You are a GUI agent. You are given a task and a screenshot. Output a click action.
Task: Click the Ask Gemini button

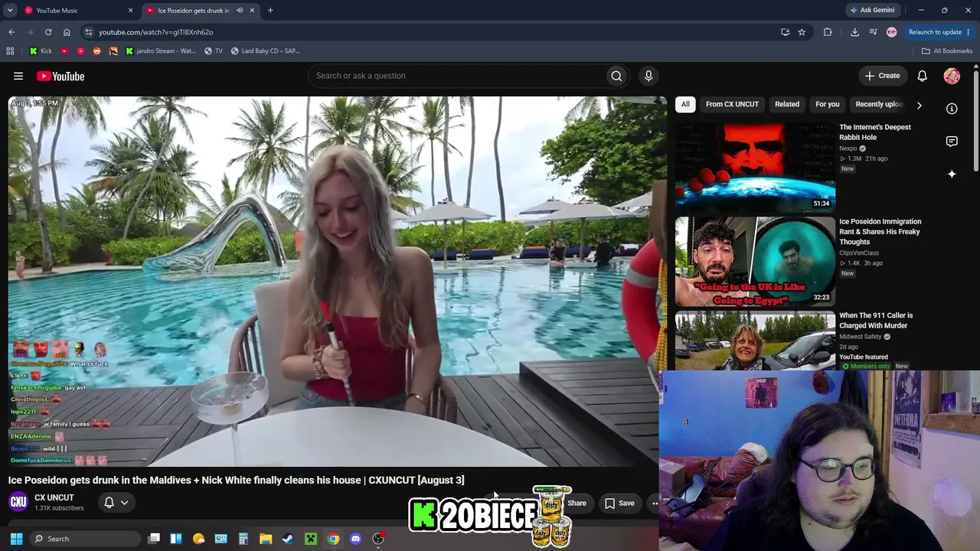872,11
